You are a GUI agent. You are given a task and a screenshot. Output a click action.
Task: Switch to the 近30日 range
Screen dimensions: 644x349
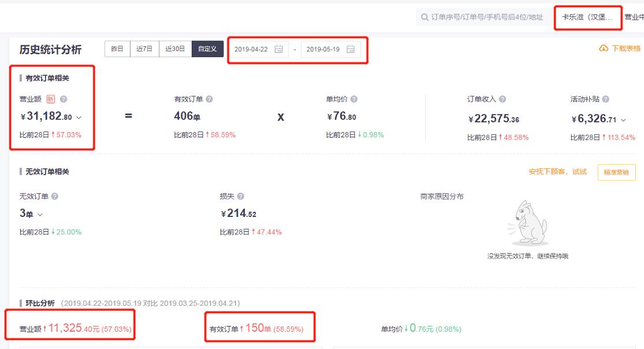(x=175, y=49)
